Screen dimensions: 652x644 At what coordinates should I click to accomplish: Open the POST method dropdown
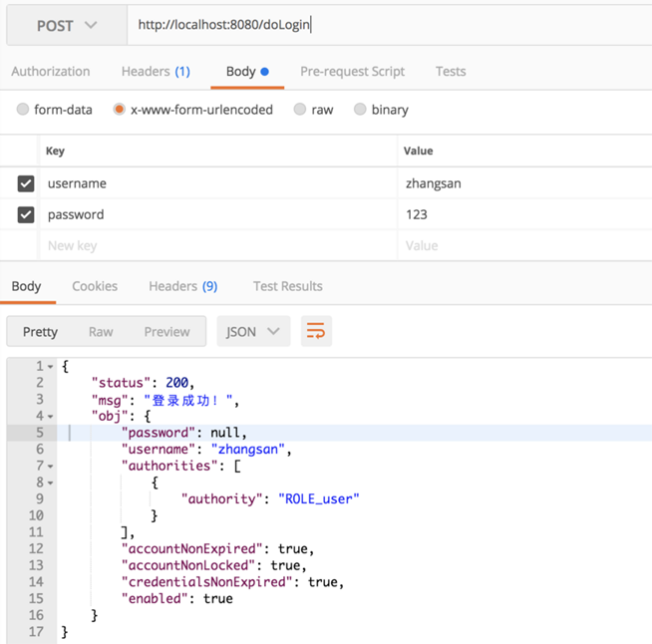pos(67,26)
